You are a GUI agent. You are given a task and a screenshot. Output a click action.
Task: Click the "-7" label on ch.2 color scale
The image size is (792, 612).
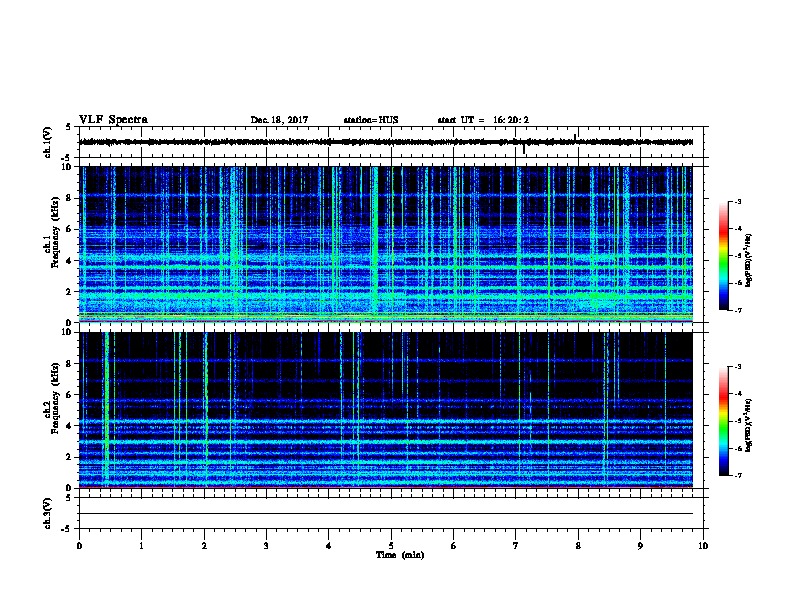[737, 475]
